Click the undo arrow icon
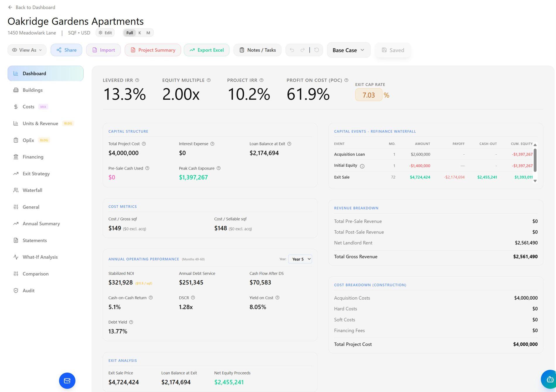 [292, 50]
